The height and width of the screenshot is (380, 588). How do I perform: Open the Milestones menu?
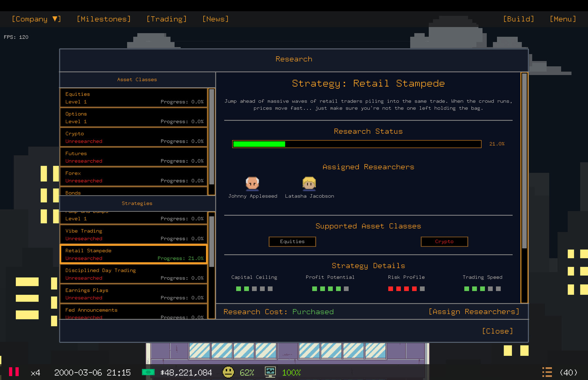coord(103,19)
